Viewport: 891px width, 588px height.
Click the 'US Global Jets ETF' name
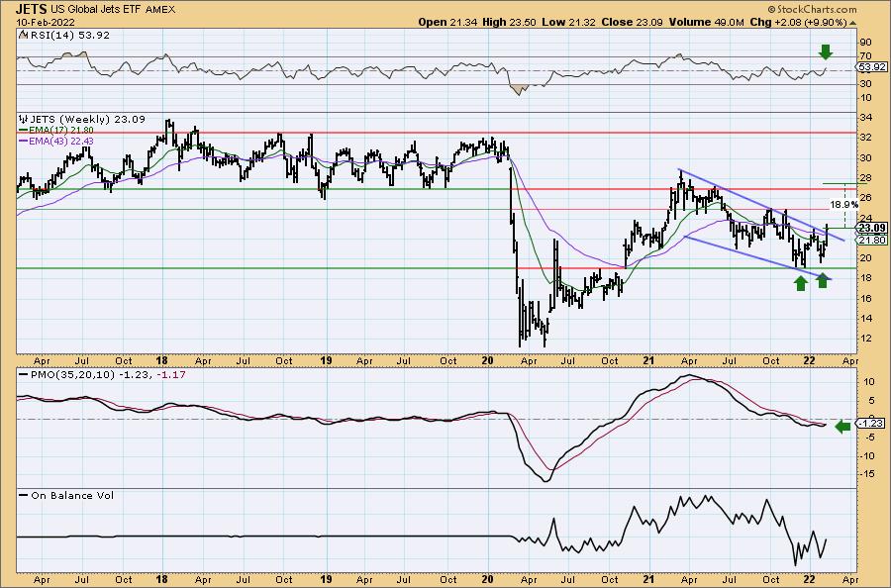coord(96,10)
